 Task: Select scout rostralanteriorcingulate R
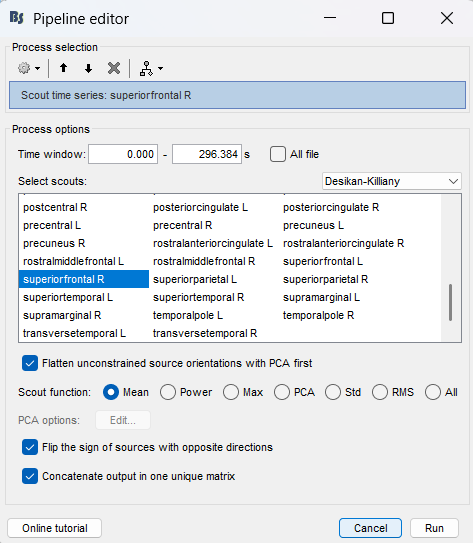343,243
